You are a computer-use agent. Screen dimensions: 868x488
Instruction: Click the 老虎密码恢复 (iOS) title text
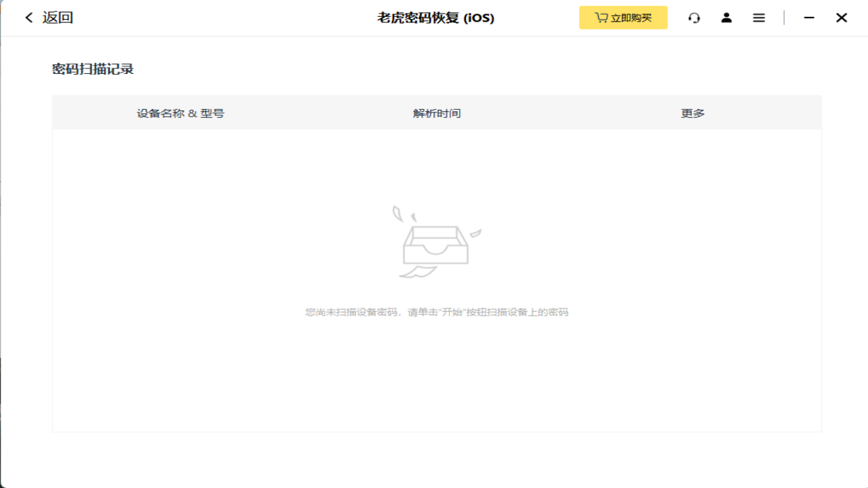click(x=434, y=18)
